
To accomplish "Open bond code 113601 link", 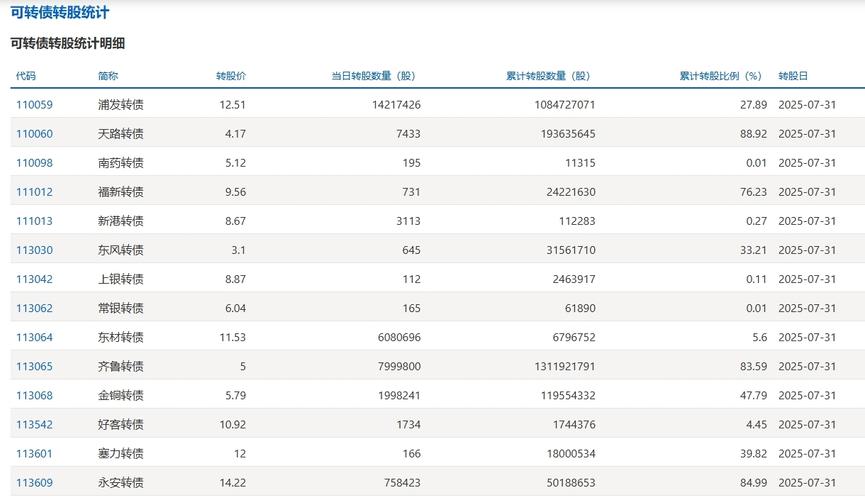I will [34, 454].
